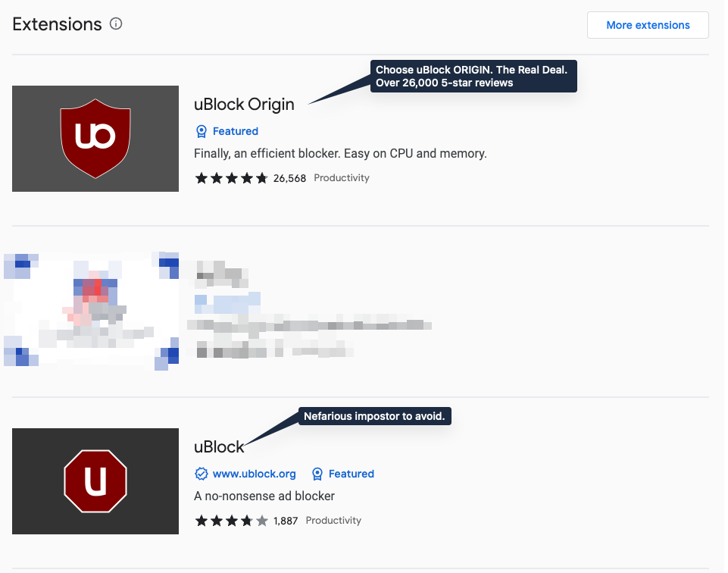Image resolution: width=728 pixels, height=573 pixels.
Task: Click the Featured badge icon under uBlock Origin
Action: [202, 131]
